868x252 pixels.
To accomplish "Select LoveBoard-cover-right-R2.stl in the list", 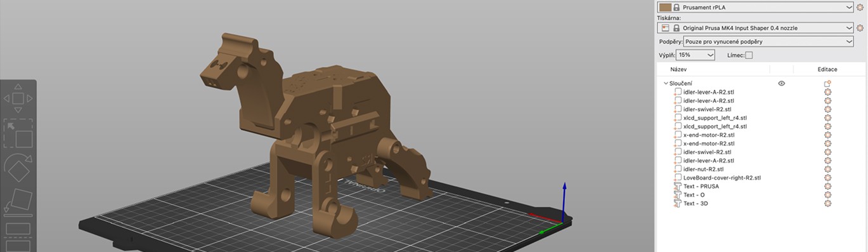I will tap(722, 178).
